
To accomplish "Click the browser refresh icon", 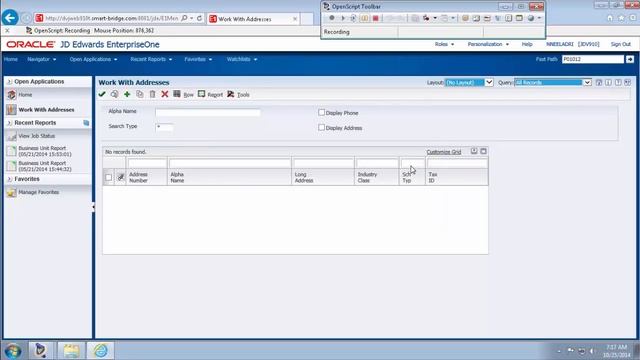I will [200, 18].
